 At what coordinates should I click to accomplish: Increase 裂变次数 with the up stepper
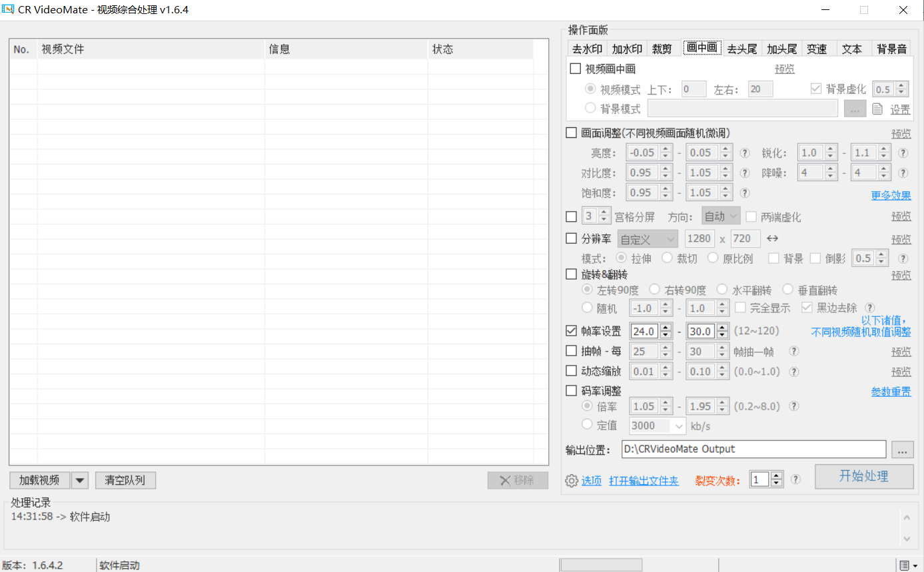click(776, 475)
